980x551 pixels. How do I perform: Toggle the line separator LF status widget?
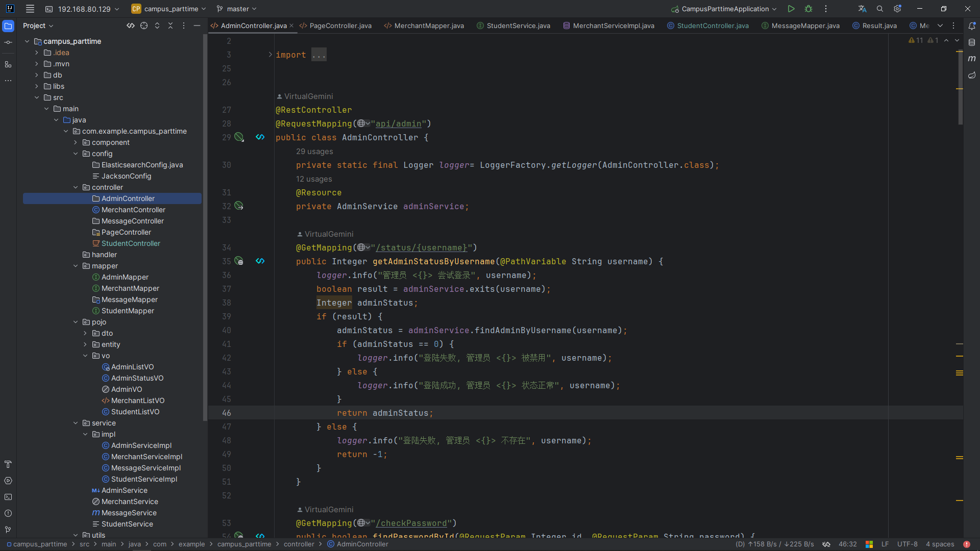point(885,544)
